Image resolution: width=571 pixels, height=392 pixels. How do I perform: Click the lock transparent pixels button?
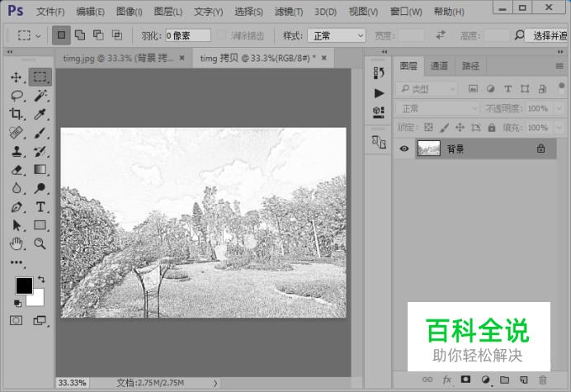(428, 128)
